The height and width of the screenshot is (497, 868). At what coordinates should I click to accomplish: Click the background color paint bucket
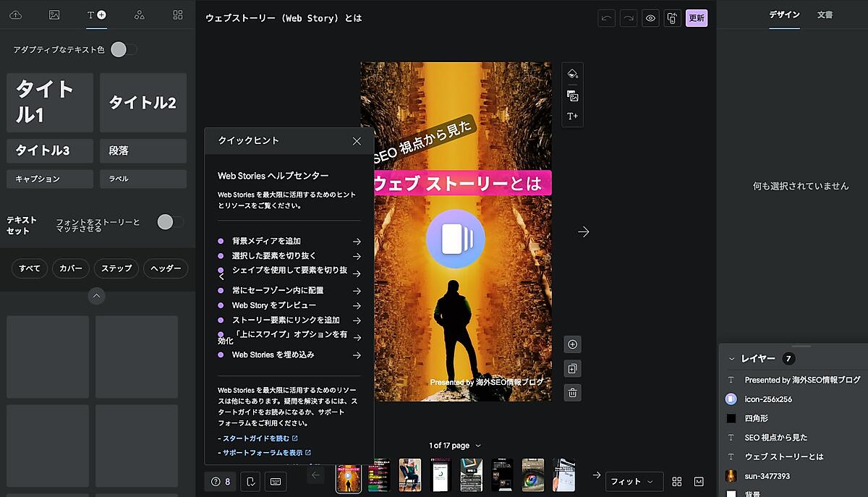coord(572,74)
